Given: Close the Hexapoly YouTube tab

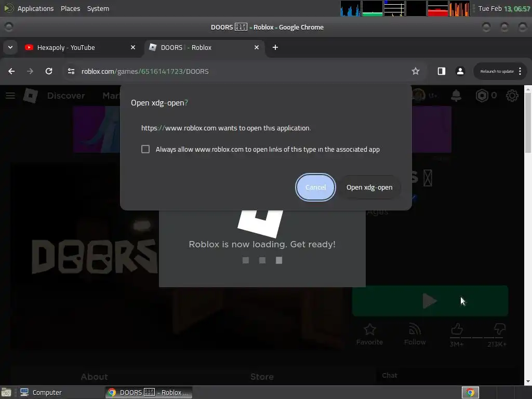Looking at the screenshot, I should 133,47.
